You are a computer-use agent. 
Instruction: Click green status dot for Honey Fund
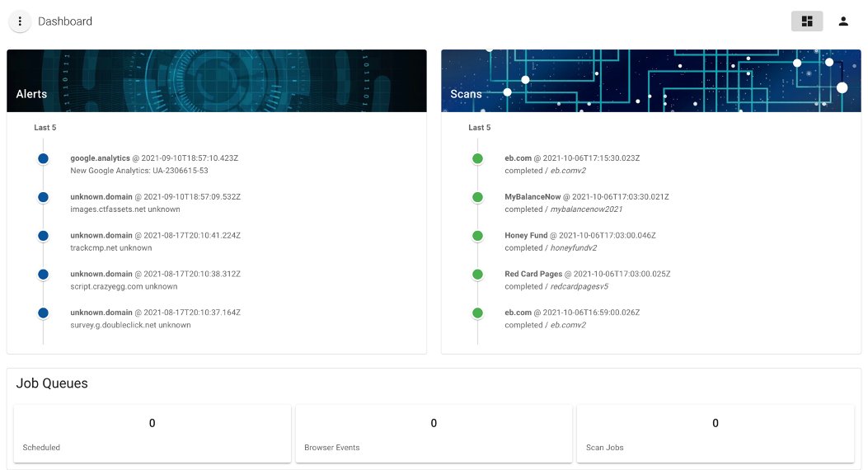(x=477, y=237)
